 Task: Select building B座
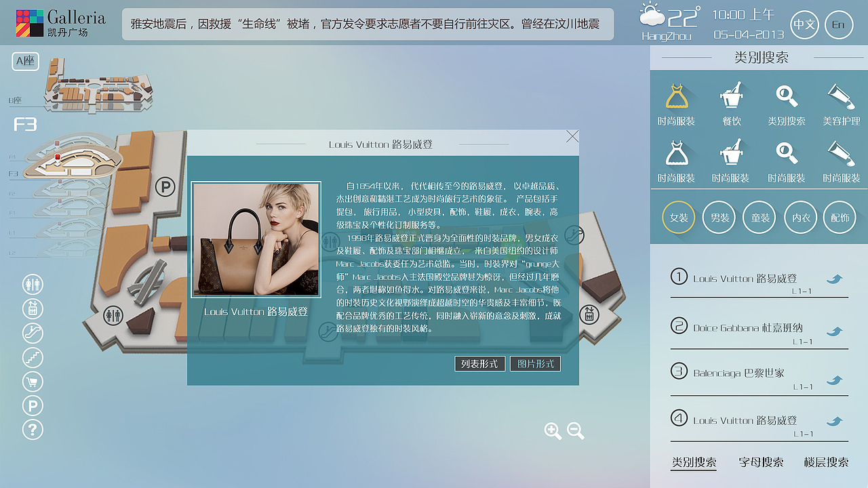(15, 100)
